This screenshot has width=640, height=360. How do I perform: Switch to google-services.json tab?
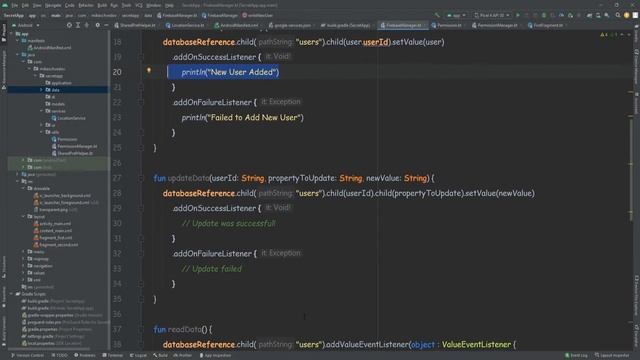[292, 25]
